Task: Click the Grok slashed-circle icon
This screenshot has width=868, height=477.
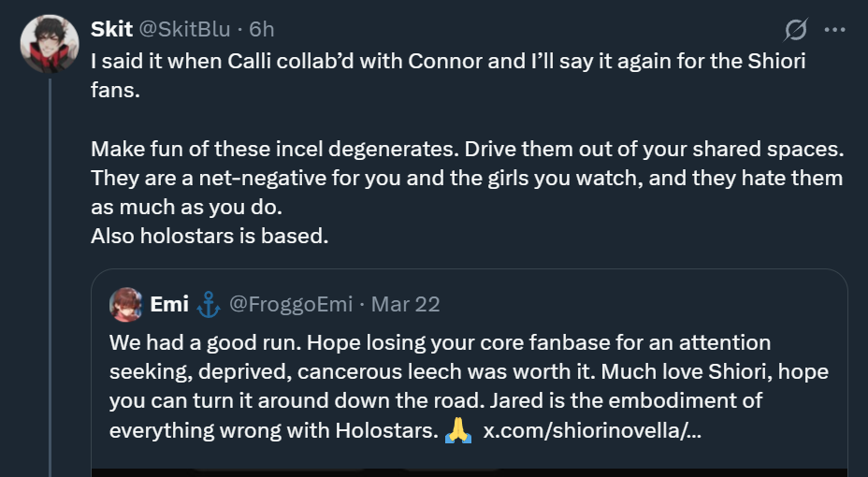Action: pyautogui.click(x=796, y=31)
